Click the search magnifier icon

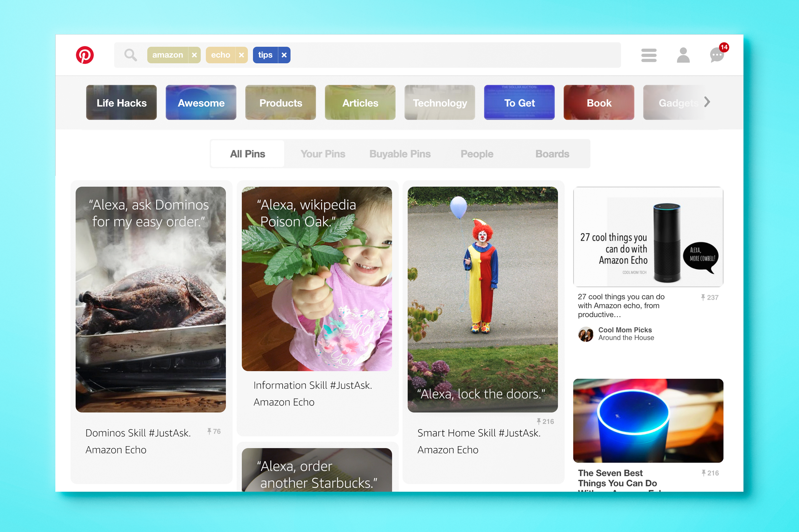(x=130, y=55)
